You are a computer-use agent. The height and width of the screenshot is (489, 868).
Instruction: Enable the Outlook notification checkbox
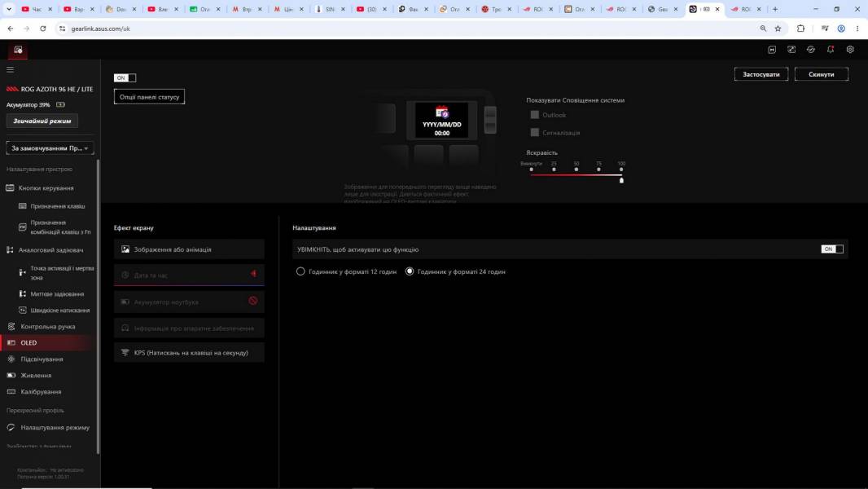(x=534, y=115)
